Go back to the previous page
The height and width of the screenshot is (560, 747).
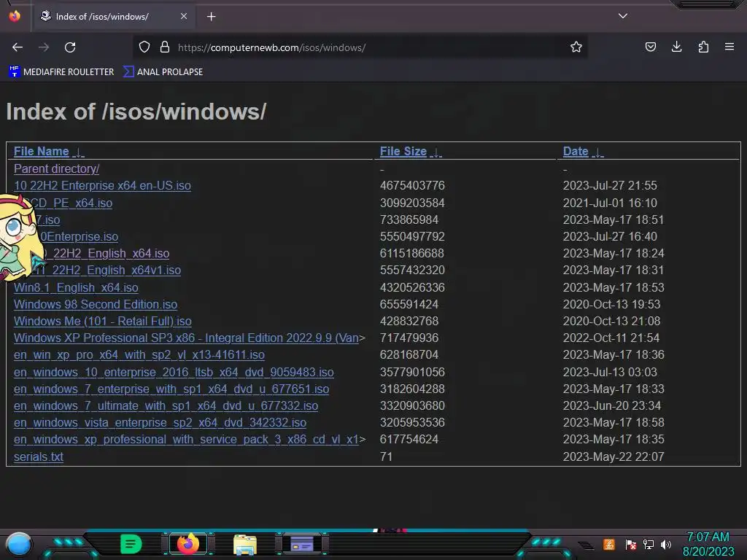pyautogui.click(x=18, y=47)
